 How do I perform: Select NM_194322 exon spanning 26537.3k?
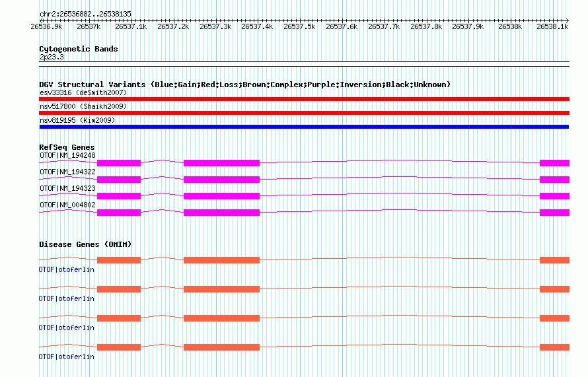point(221,180)
